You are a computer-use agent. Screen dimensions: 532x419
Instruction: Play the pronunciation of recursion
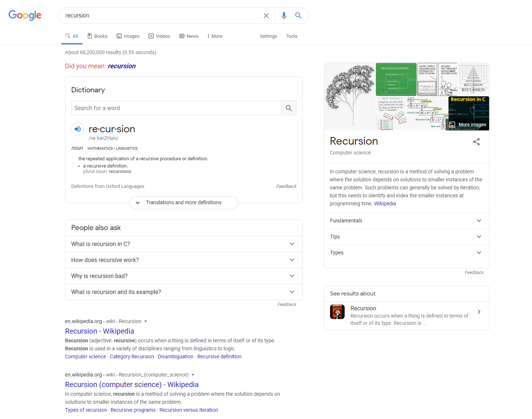click(x=77, y=129)
